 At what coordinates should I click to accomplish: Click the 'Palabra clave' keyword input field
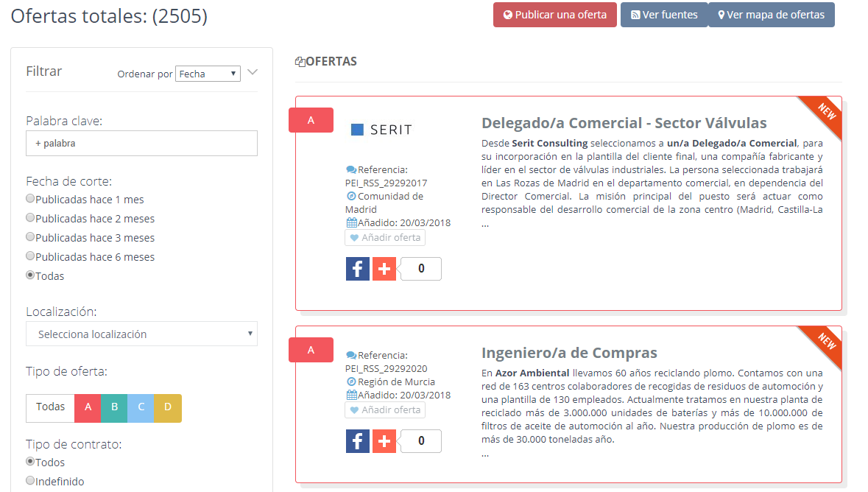point(141,144)
